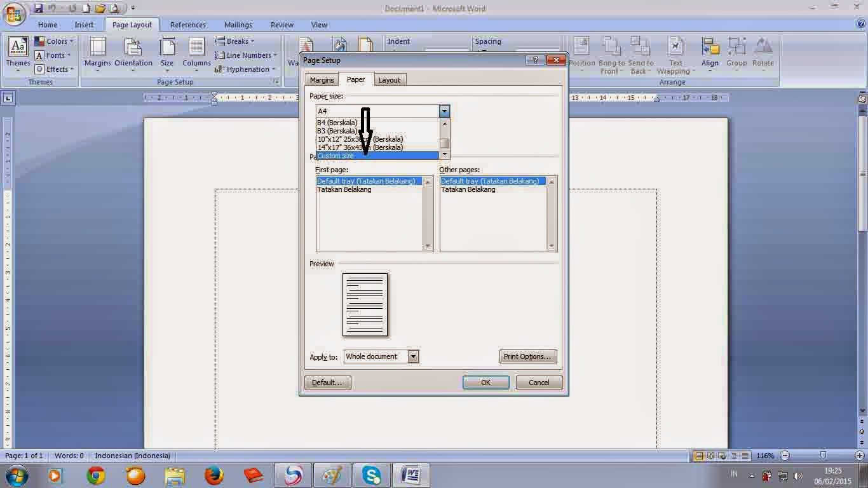Click the Open folder icon in quick access toolbar
Viewport: 868px width, 488px height.
[100, 8]
